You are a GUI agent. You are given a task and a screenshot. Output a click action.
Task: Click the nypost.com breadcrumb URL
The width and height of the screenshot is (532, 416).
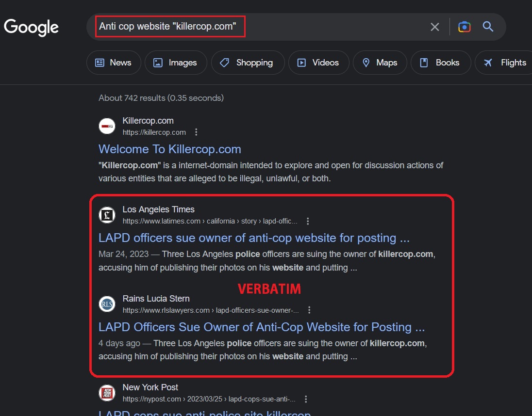click(209, 399)
